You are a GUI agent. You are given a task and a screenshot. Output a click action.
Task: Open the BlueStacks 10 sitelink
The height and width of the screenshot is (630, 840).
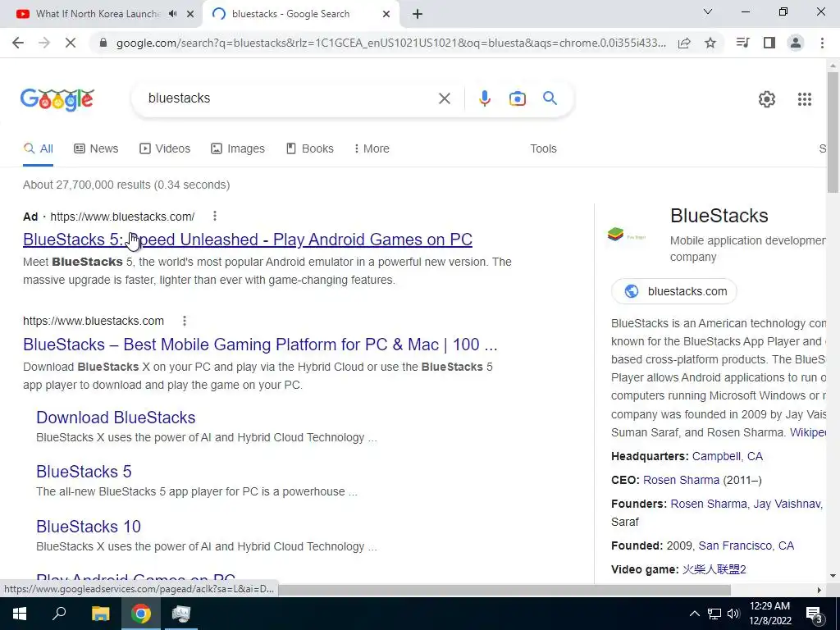89,527
